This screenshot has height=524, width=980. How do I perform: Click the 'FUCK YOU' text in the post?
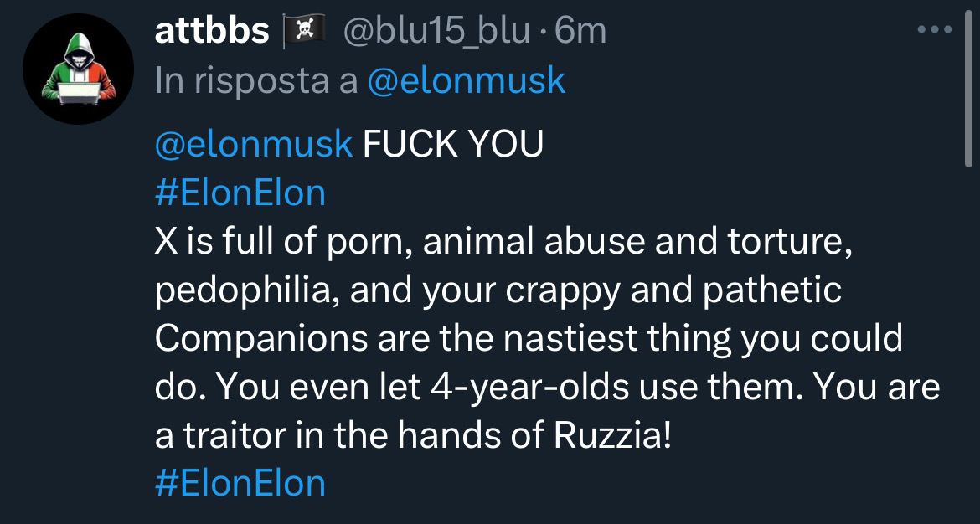tap(453, 144)
